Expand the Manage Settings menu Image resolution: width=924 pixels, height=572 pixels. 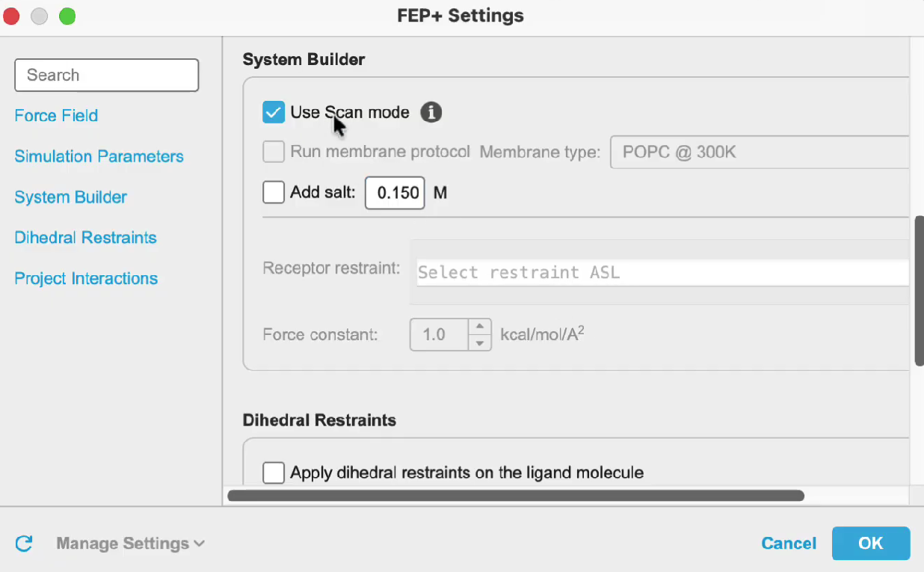point(130,544)
